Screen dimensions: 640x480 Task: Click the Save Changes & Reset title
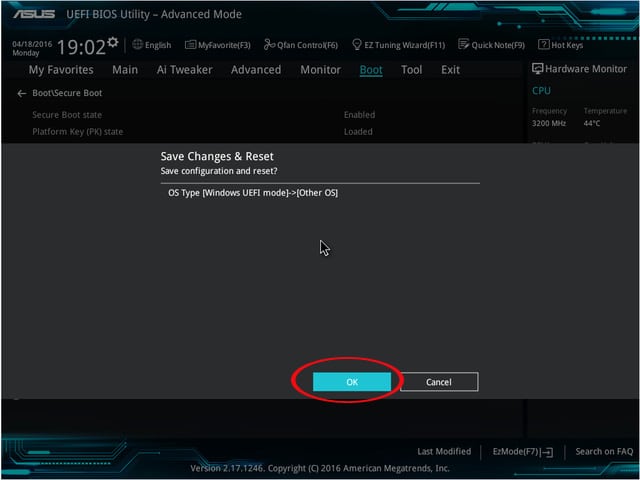217,156
